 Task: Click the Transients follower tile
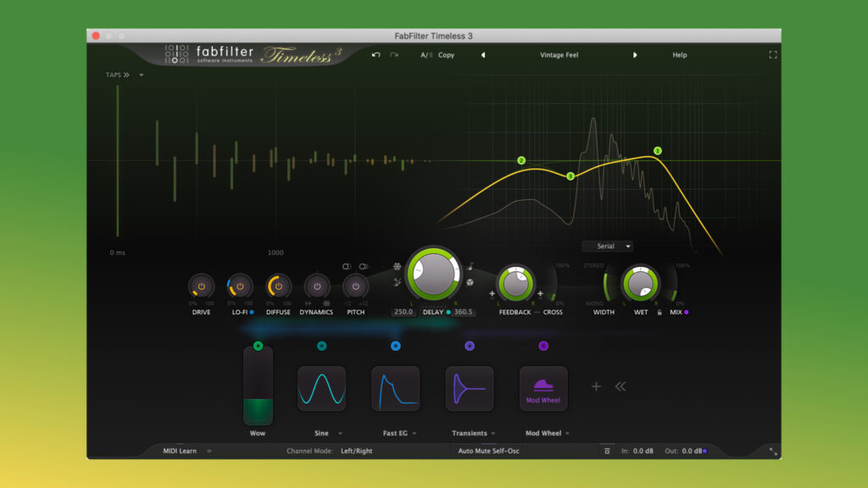coord(470,389)
